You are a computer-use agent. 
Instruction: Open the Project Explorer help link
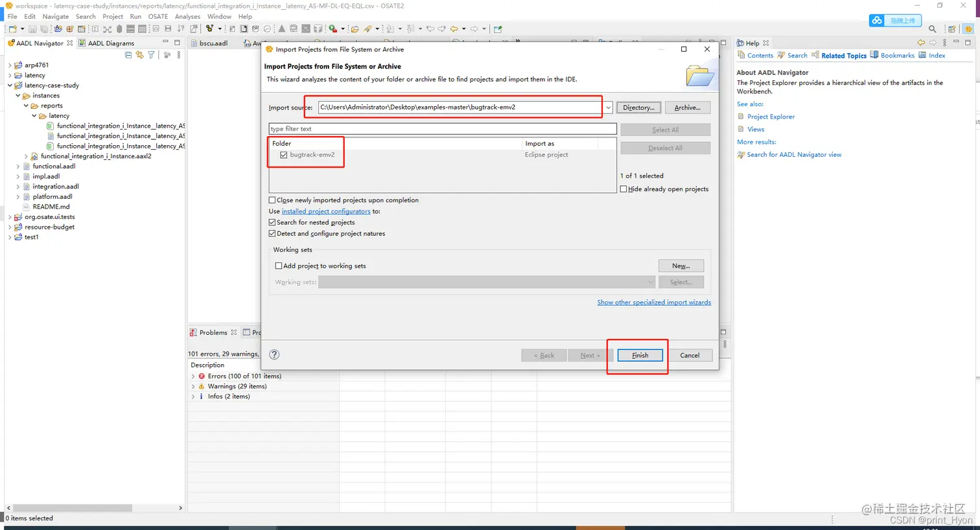point(771,117)
